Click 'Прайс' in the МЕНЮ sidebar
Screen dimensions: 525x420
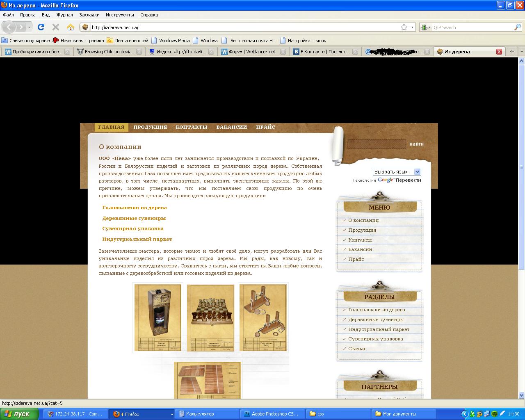pyautogui.click(x=356, y=259)
